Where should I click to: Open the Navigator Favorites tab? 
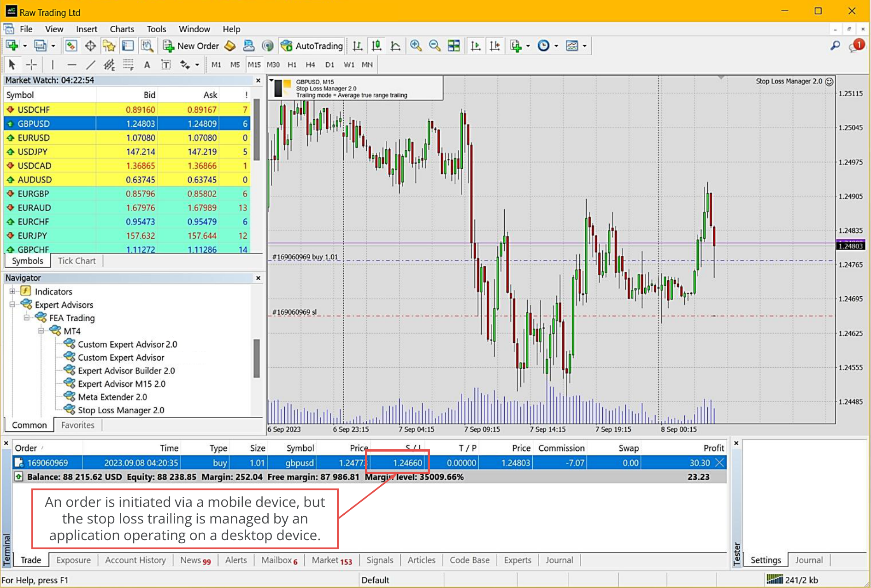pyautogui.click(x=77, y=425)
